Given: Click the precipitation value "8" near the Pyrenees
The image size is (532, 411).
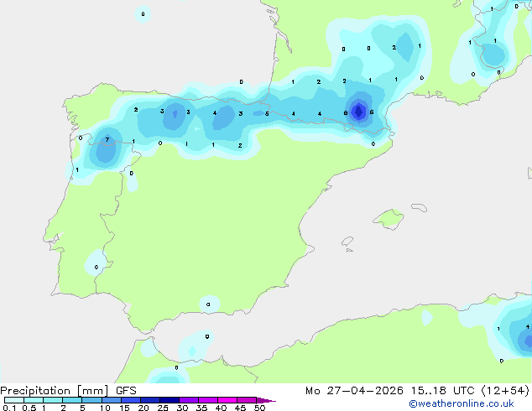Looking at the screenshot, I should (x=346, y=113).
